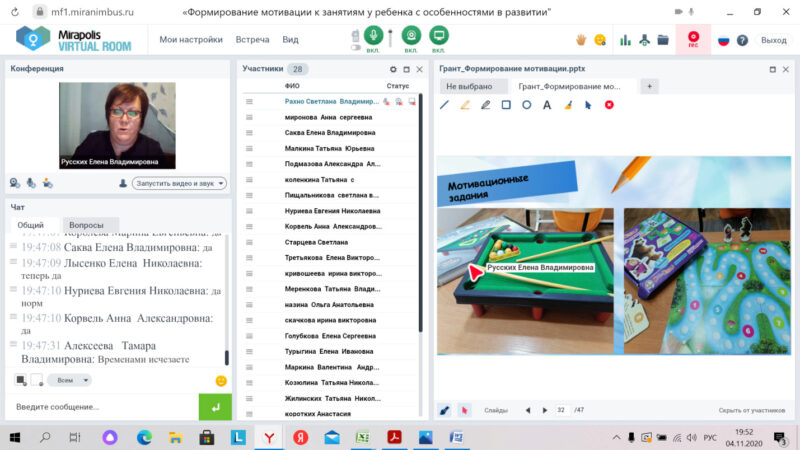Click the Выход exit button
Viewport: 800px width, 450px height.
click(x=773, y=40)
